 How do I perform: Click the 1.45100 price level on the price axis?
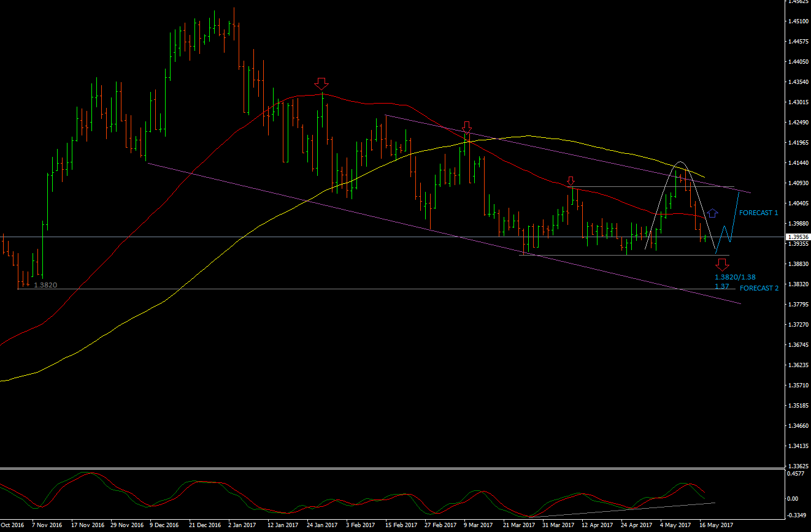(x=798, y=21)
